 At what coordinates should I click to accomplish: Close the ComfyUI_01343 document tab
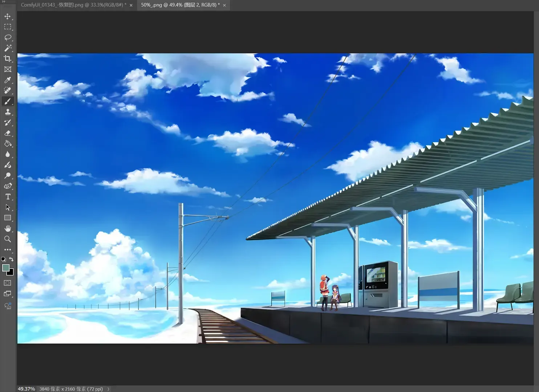(131, 5)
